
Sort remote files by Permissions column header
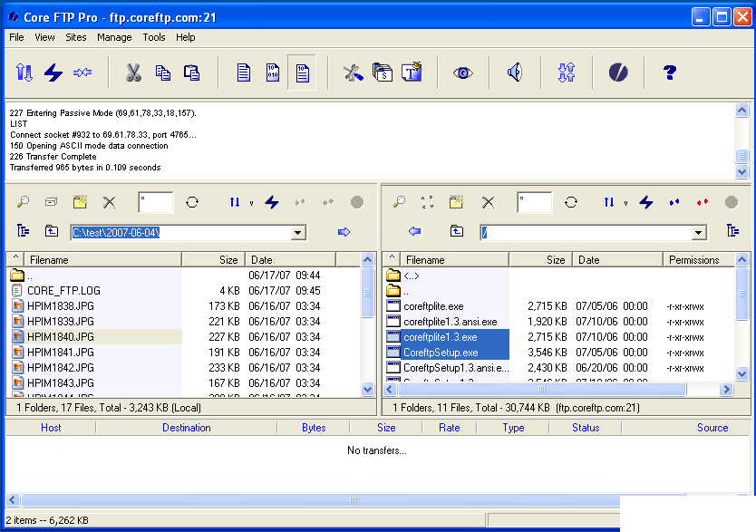(x=699, y=260)
